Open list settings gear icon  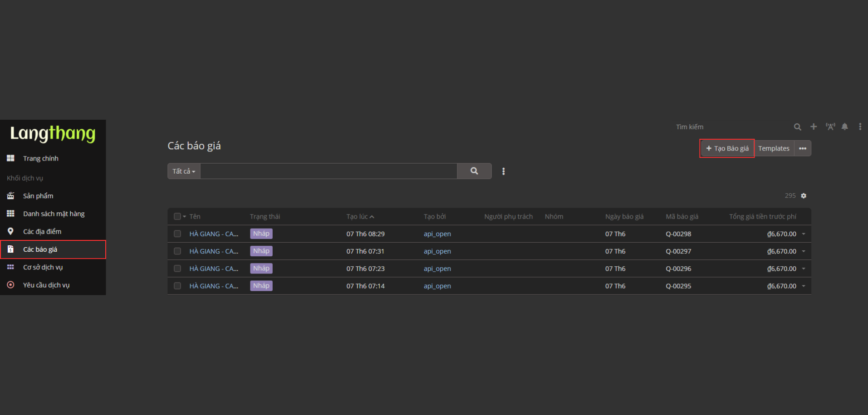pos(804,196)
